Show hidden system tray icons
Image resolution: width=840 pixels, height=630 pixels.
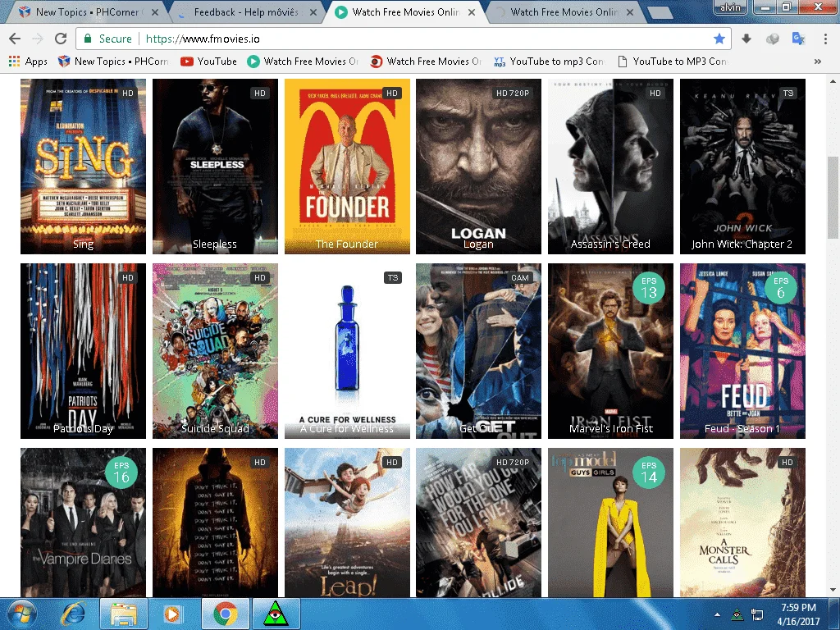tap(717, 614)
